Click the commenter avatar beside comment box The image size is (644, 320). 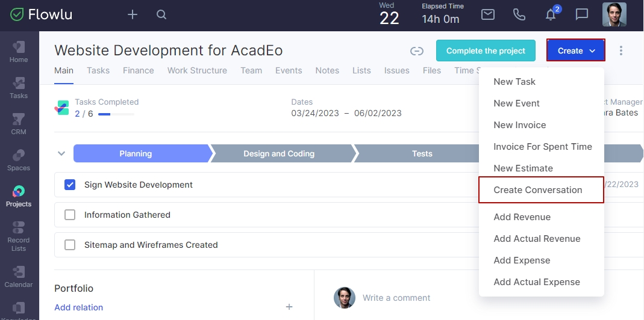tap(344, 298)
